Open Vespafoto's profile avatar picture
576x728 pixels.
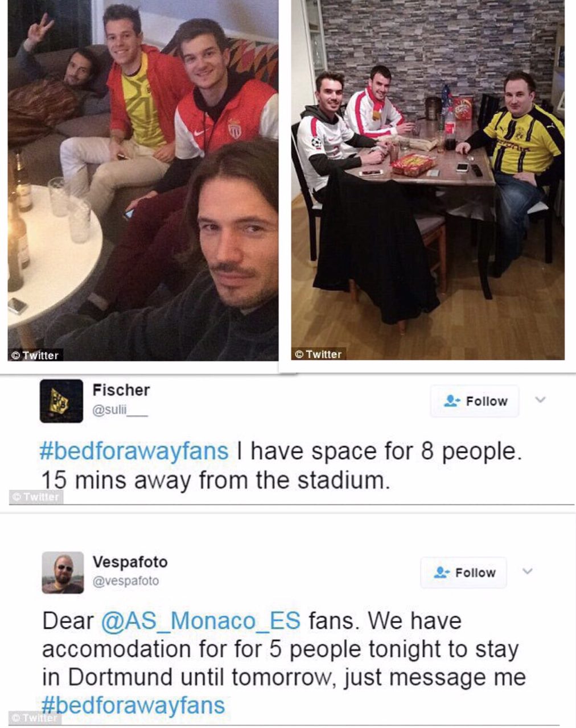click(x=63, y=573)
